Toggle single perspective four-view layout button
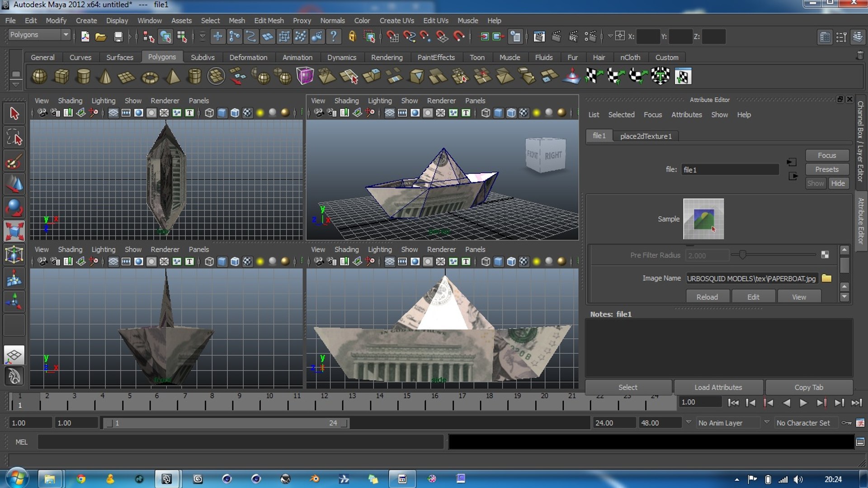The width and height of the screenshot is (868, 488). [14, 355]
